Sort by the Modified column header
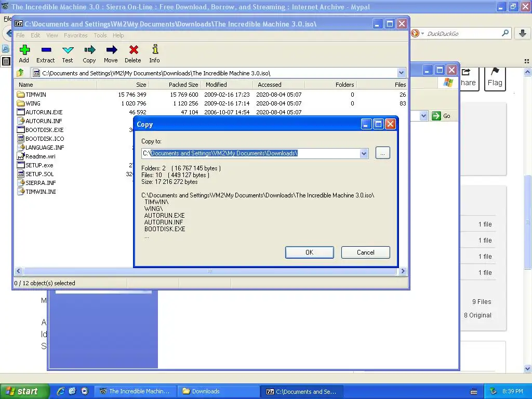 [x=227, y=85]
